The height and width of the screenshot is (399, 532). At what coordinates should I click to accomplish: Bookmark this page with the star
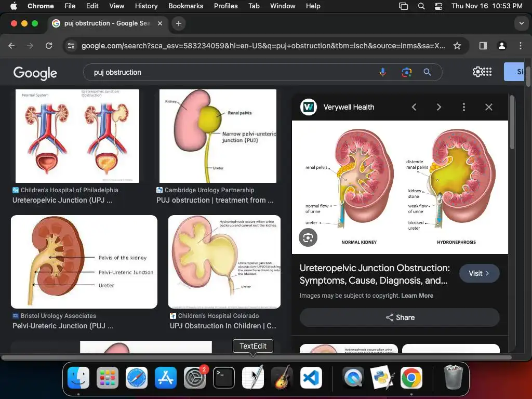click(x=457, y=46)
